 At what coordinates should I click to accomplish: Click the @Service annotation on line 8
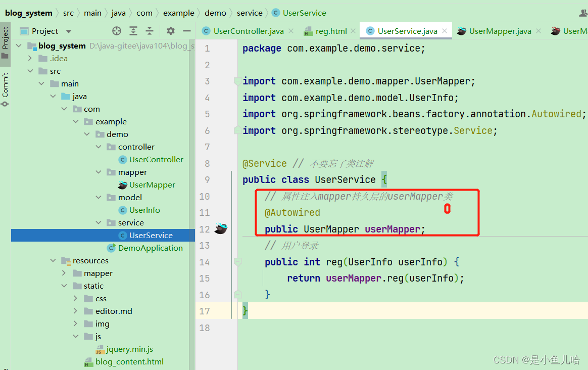(x=264, y=164)
